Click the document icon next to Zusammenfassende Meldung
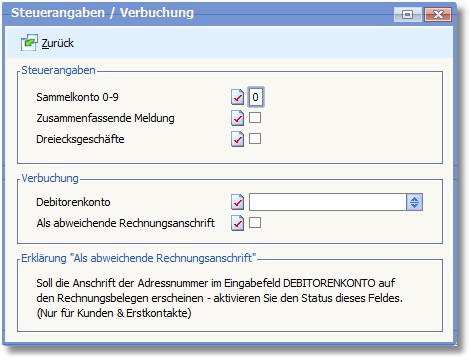Viewport: 471px width, 360px height. point(237,118)
